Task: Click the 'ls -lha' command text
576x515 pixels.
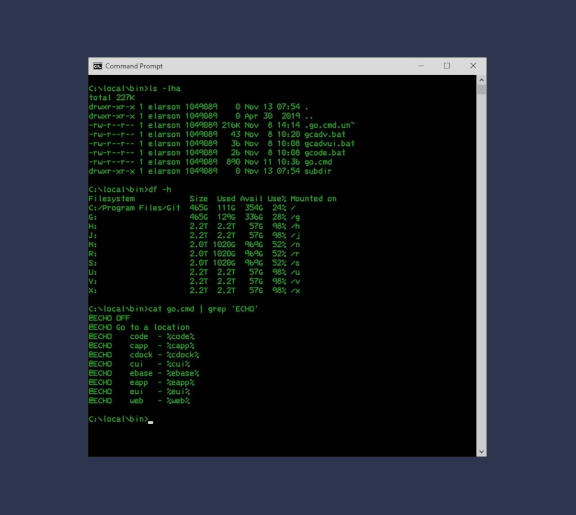Action: coord(165,89)
